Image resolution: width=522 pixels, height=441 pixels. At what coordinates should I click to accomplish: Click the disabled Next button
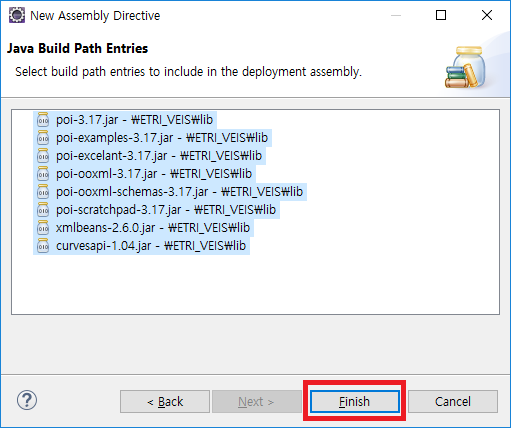click(257, 401)
